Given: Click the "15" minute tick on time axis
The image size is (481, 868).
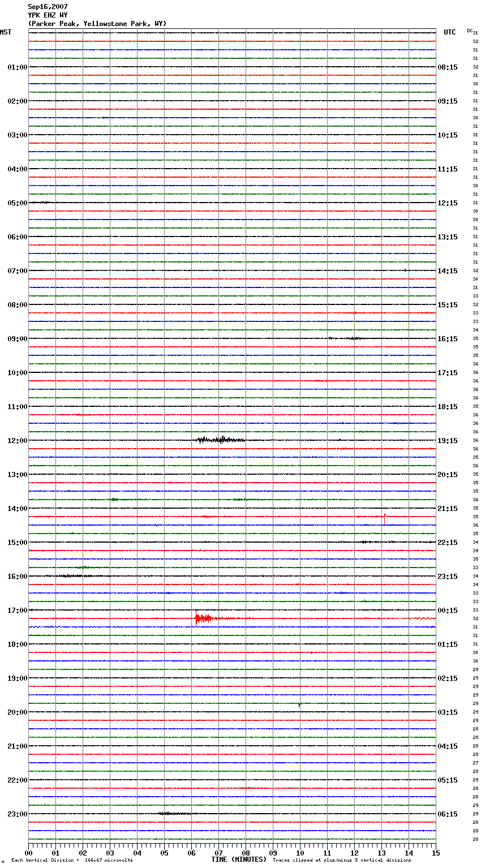Looking at the screenshot, I should point(436,853).
